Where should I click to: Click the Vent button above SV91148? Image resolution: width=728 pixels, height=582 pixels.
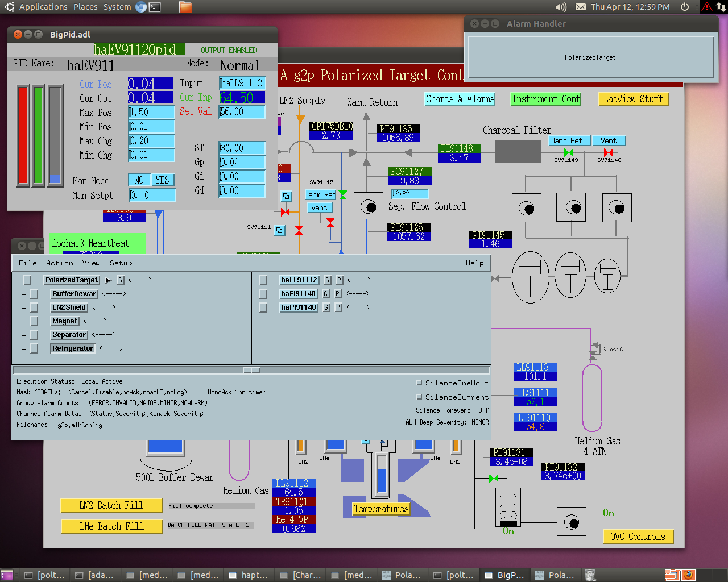coord(609,140)
